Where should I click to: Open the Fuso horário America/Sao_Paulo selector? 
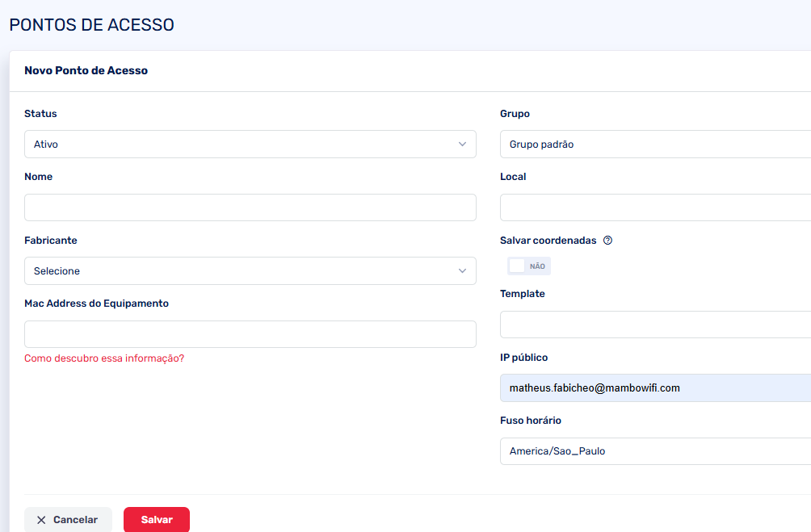point(654,451)
